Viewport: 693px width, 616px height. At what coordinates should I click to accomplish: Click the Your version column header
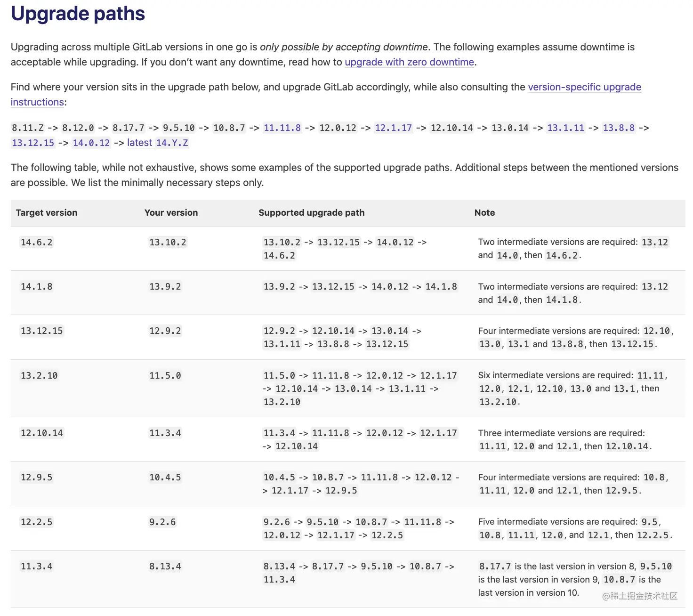(x=171, y=212)
